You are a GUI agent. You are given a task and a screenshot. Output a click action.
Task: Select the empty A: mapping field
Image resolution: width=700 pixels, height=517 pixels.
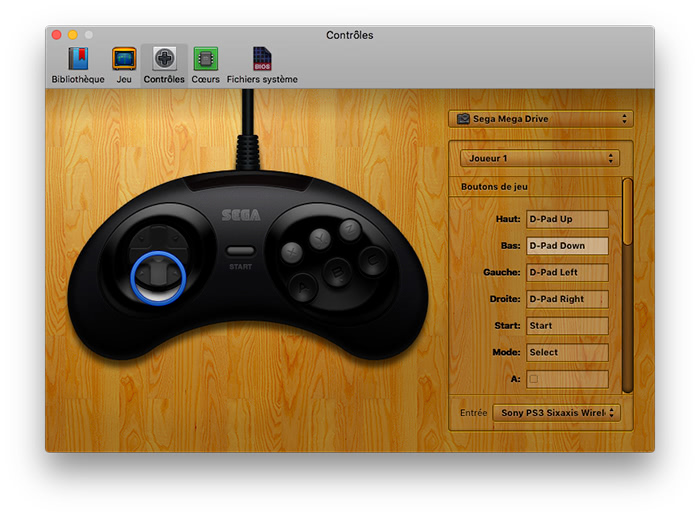567,379
